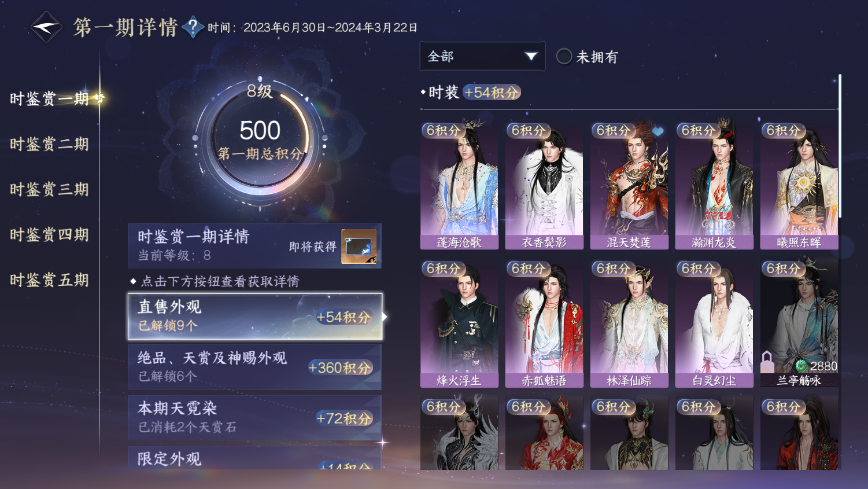
Task: Select the 限定外观 button
Action: (254, 458)
